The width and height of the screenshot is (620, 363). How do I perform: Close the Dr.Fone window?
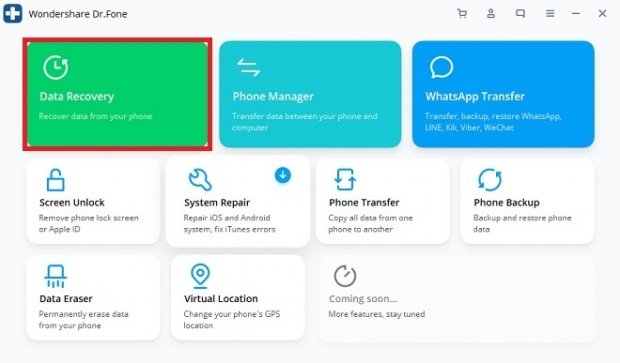pos(602,13)
